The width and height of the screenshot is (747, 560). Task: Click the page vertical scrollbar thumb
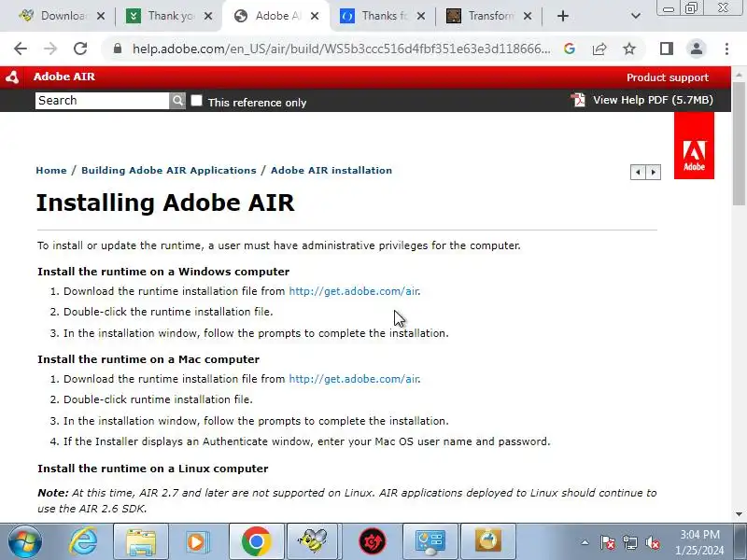pos(739,143)
